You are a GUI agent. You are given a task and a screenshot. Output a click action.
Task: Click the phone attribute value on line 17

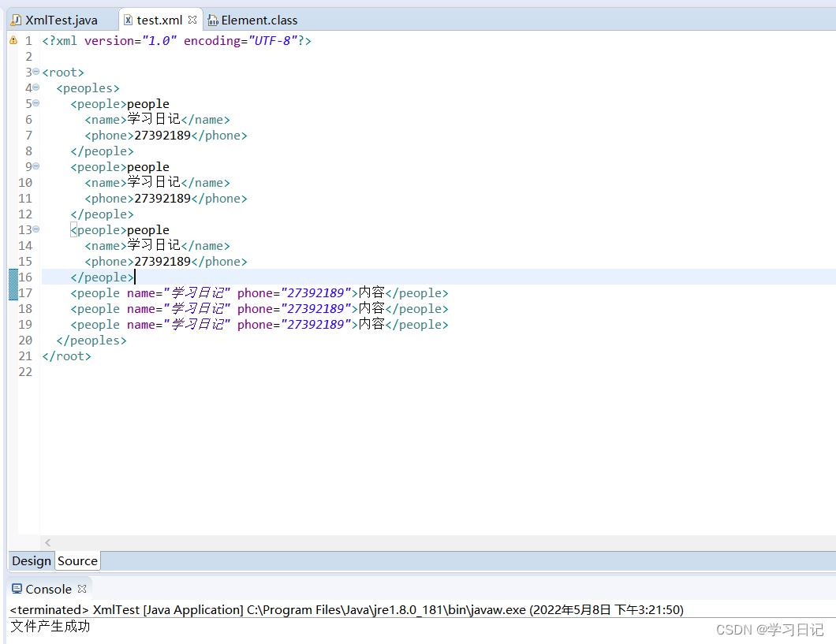point(315,293)
